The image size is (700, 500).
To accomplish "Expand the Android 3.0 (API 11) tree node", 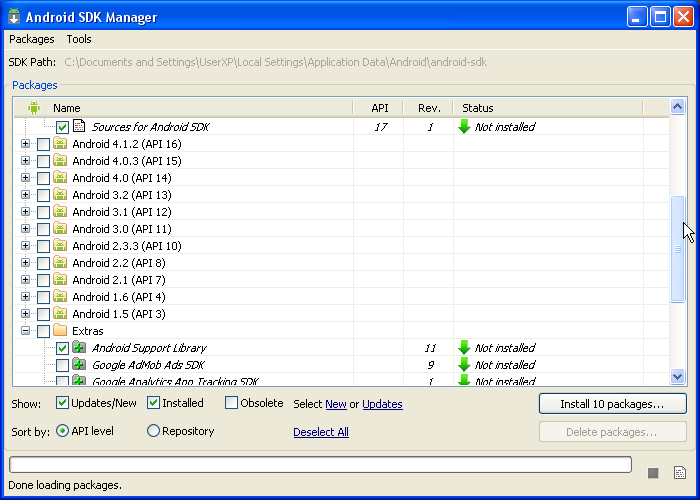I will (25, 229).
